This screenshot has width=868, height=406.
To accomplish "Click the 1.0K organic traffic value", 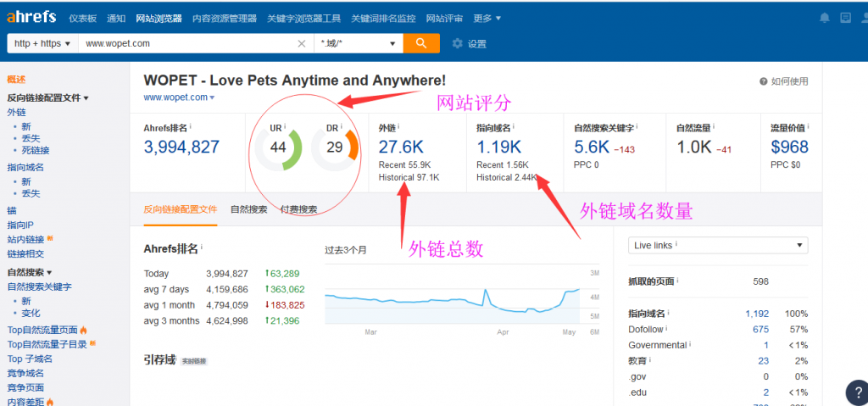I will click(x=694, y=147).
